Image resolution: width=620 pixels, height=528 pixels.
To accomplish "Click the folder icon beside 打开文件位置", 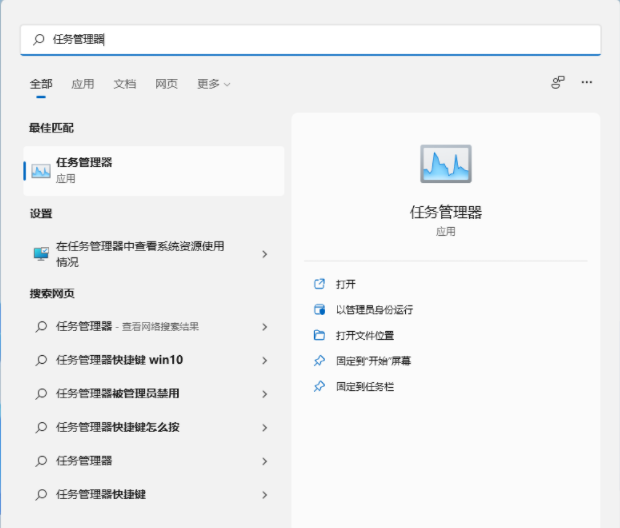I will tap(319, 335).
